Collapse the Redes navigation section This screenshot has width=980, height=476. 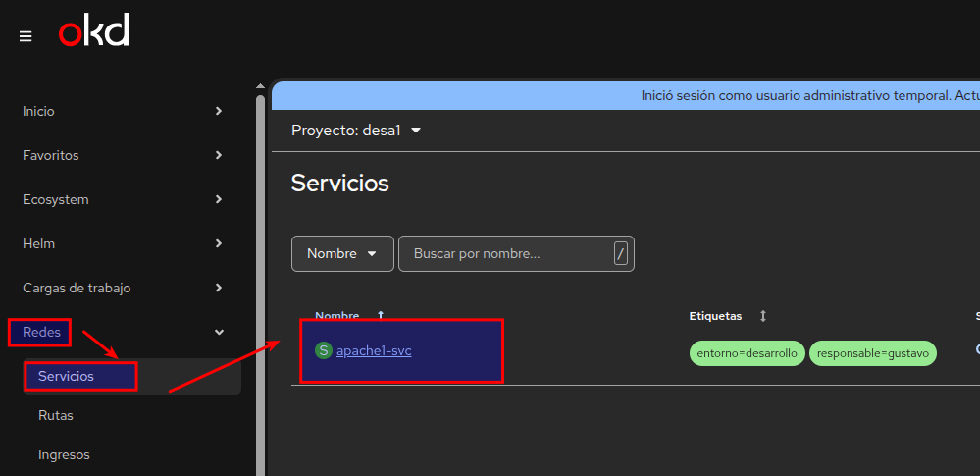pyautogui.click(x=219, y=333)
